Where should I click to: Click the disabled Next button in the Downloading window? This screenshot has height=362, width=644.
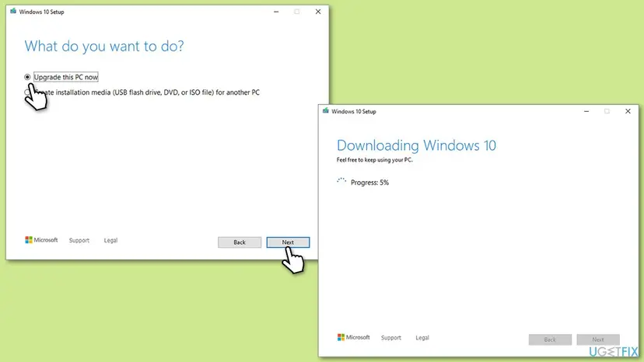pyautogui.click(x=598, y=339)
